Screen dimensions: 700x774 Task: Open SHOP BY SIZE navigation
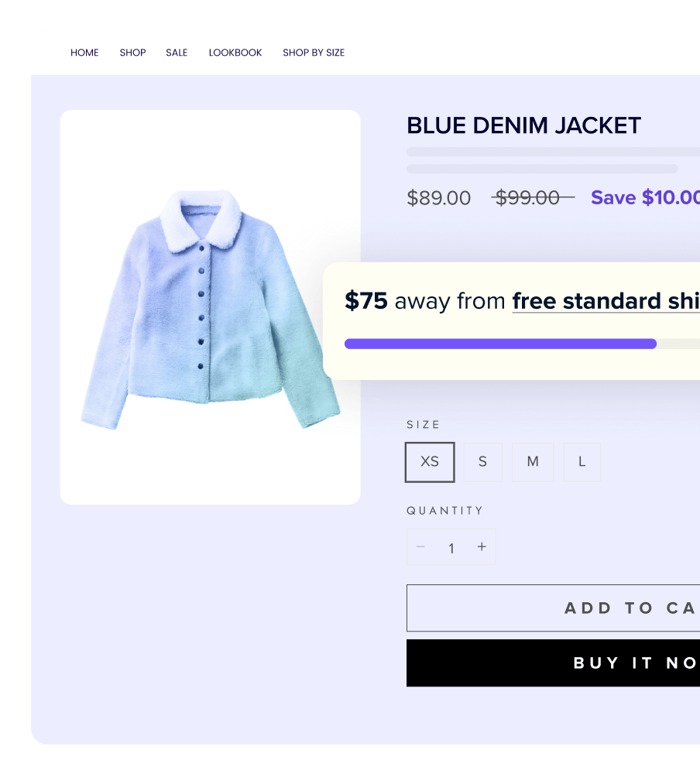coord(313,53)
